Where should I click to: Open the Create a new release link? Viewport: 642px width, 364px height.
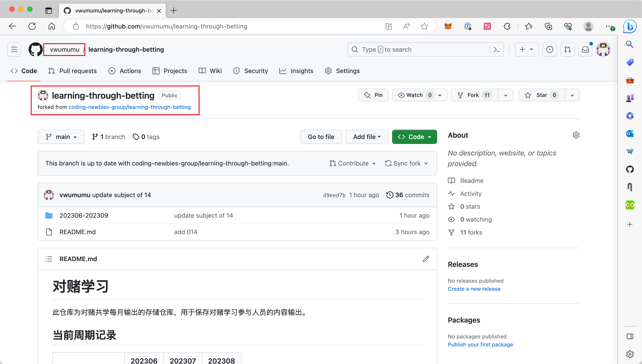[474, 289]
